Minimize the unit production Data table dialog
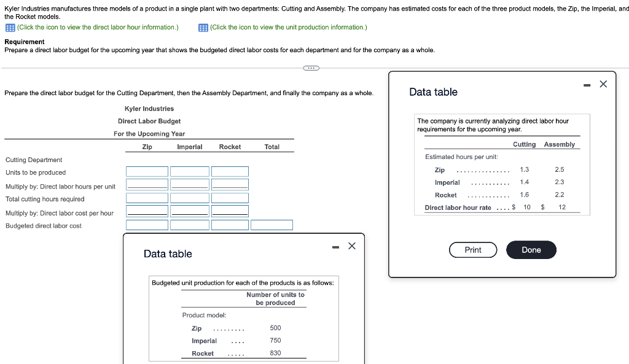The height and width of the screenshot is (364, 629). [x=336, y=247]
